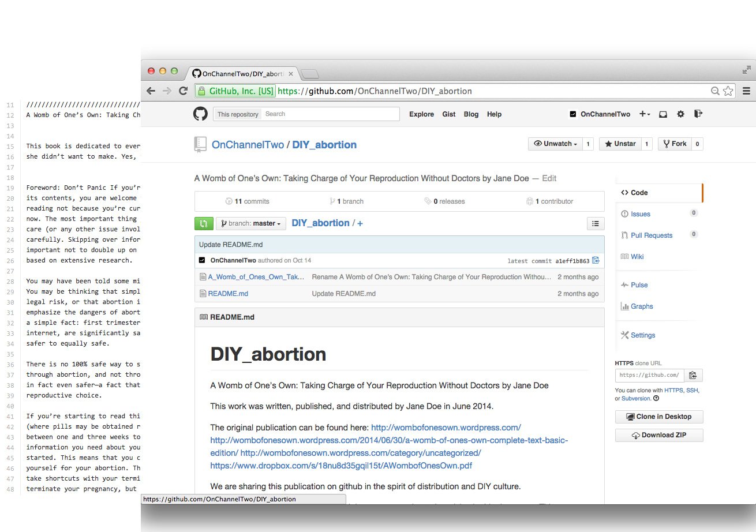Copy the latest commit SHA clipboard icon
The height and width of the screenshot is (532, 756).
point(596,260)
